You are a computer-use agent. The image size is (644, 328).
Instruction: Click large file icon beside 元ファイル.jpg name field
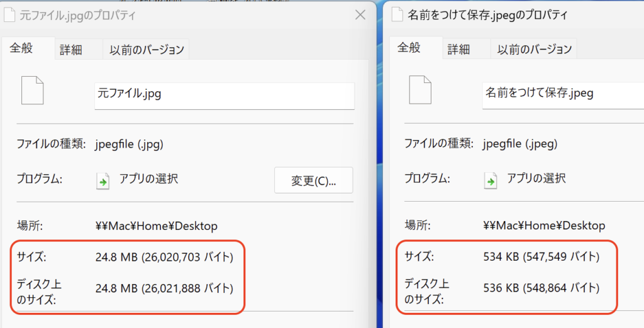click(33, 90)
